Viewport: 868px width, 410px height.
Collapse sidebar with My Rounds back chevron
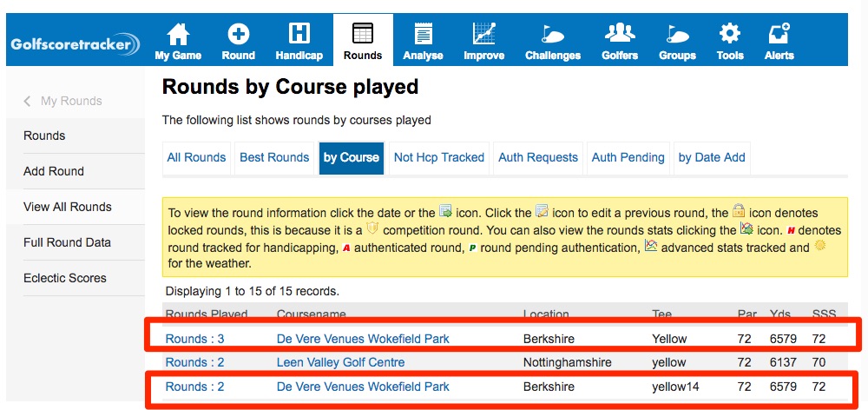pyautogui.click(x=28, y=102)
